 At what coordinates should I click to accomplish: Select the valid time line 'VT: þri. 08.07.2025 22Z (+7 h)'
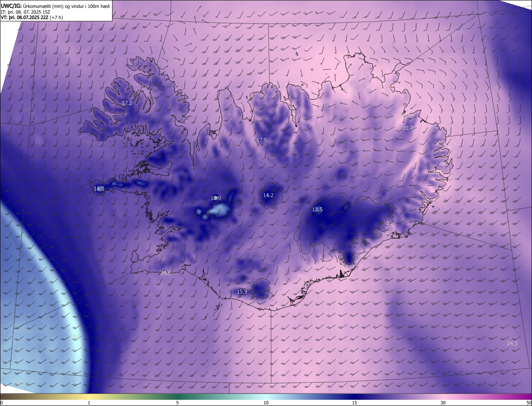coord(33,18)
